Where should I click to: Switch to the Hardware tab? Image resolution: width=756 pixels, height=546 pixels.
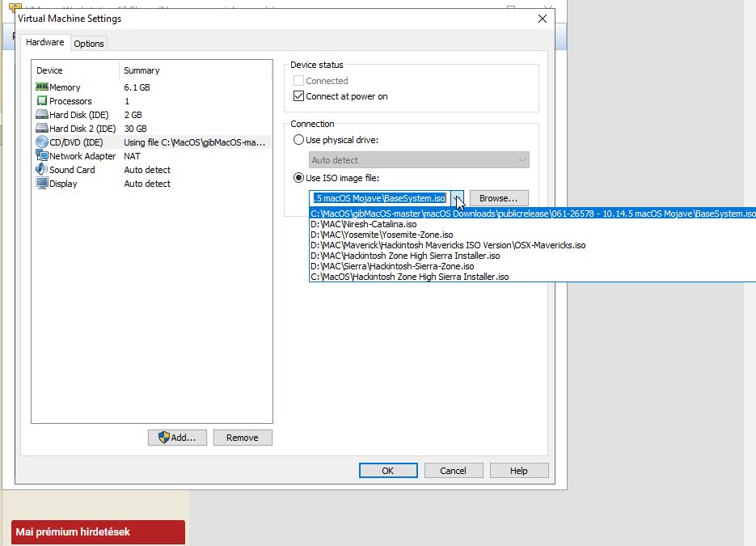[44, 42]
